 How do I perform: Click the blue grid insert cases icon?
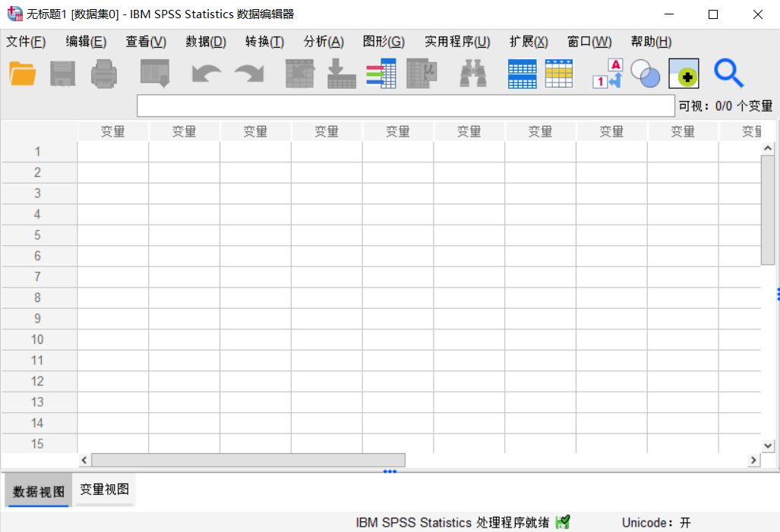pyautogui.click(x=522, y=74)
